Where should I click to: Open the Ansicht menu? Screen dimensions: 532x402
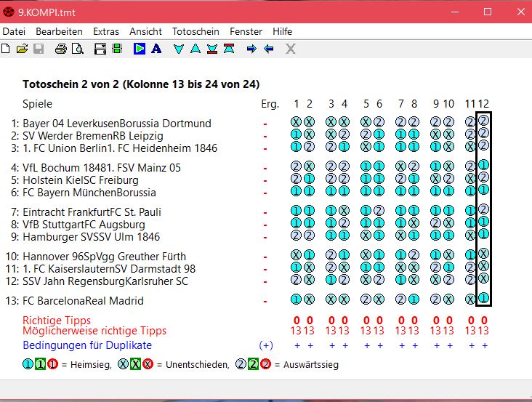[x=145, y=31]
